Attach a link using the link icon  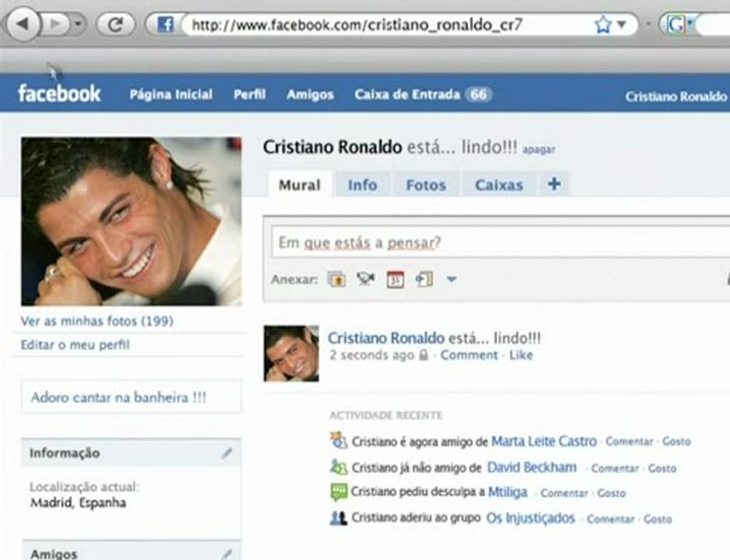tap(424, 279)
